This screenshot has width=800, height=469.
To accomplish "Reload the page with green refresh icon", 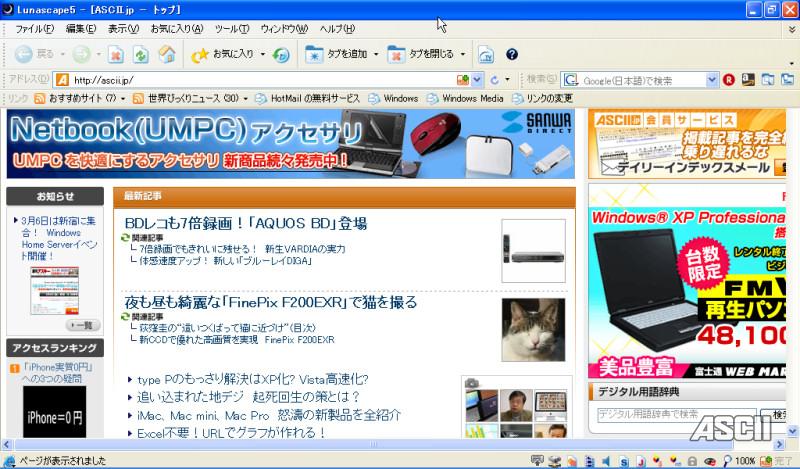I will point(141,55).
